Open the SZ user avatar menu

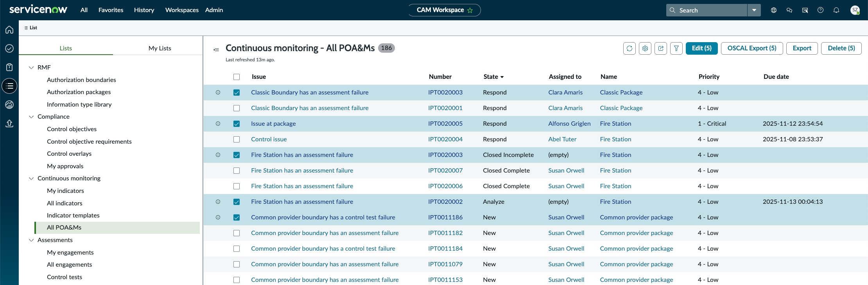[855, 10]
